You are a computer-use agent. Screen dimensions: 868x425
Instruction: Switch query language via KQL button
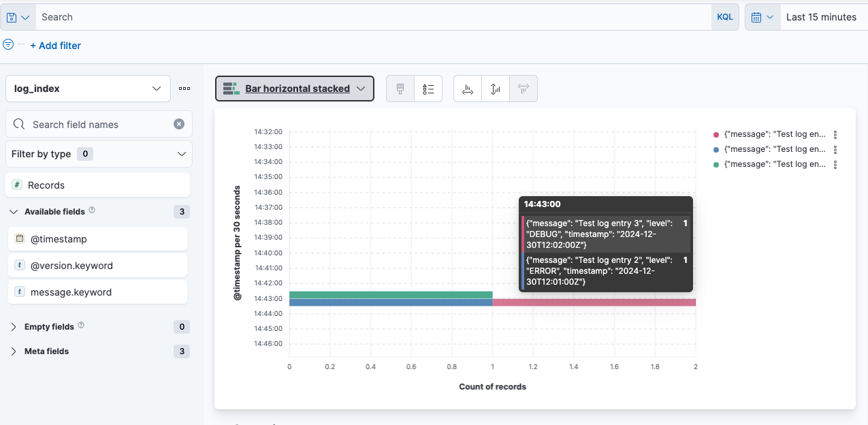tap(725, 17)
